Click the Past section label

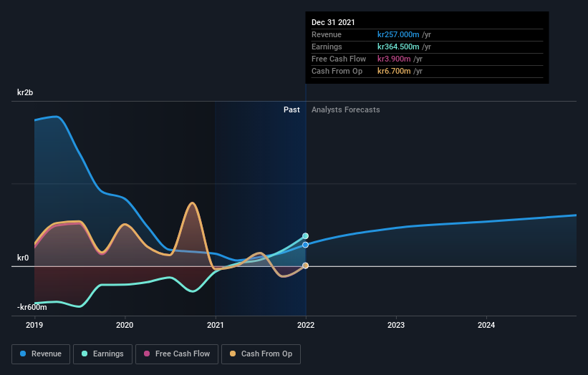pos(291,109)
